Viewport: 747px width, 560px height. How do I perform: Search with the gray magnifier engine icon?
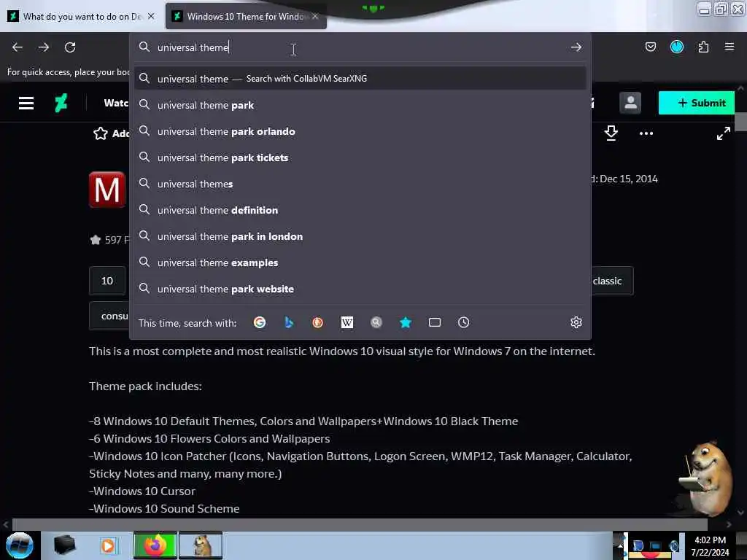click(x=376, y=323)
